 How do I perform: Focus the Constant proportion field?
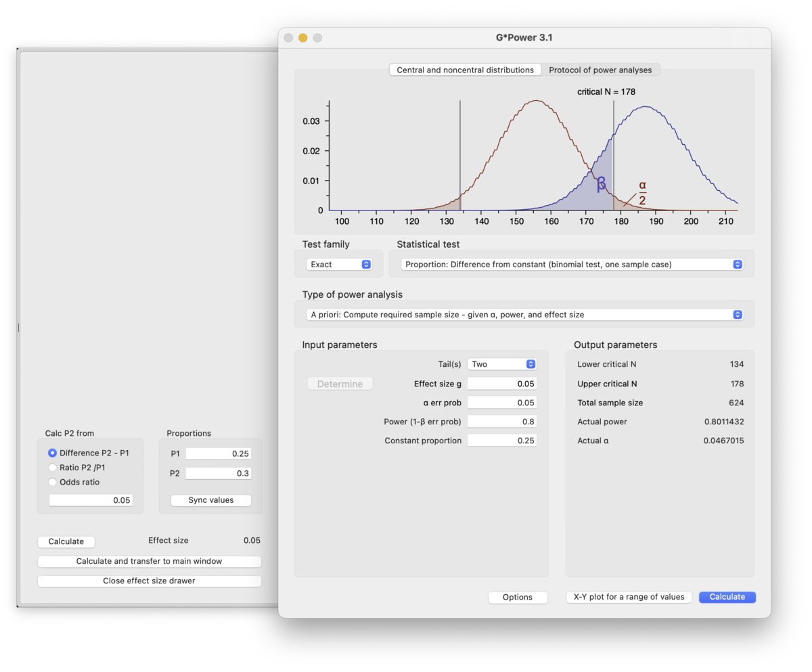coord(502,441)
